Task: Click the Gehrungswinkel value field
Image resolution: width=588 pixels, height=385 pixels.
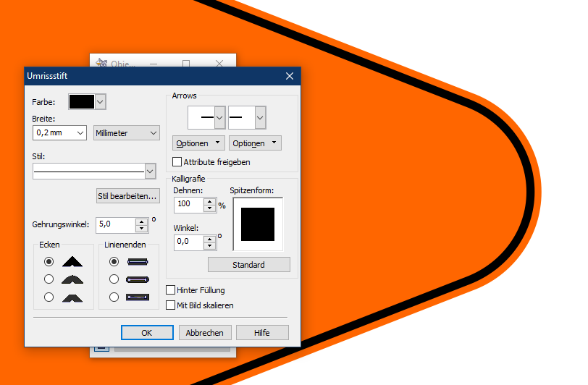Action: [x=116, y=225]
